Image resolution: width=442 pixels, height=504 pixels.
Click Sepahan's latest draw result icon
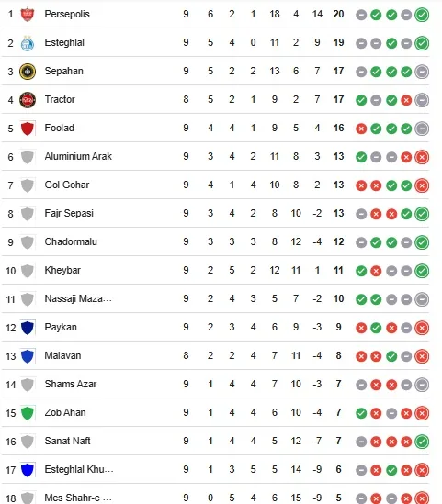point(422,72)
